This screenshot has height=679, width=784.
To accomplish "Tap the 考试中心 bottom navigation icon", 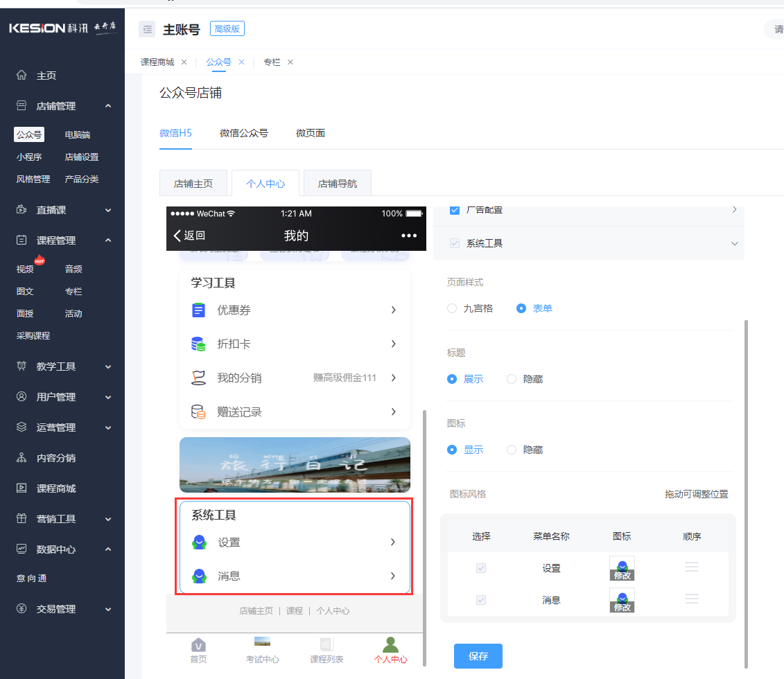I will [x=262, y=650].
